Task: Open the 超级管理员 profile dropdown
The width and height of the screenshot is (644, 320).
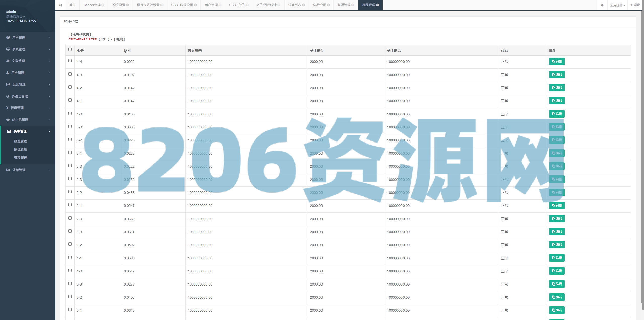Action: coord(16,16)
